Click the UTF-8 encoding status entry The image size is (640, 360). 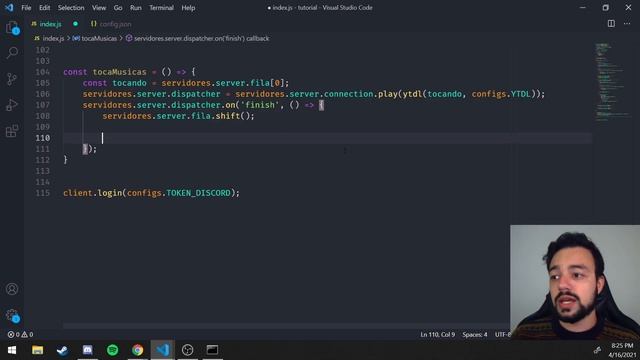pos(503,335)
